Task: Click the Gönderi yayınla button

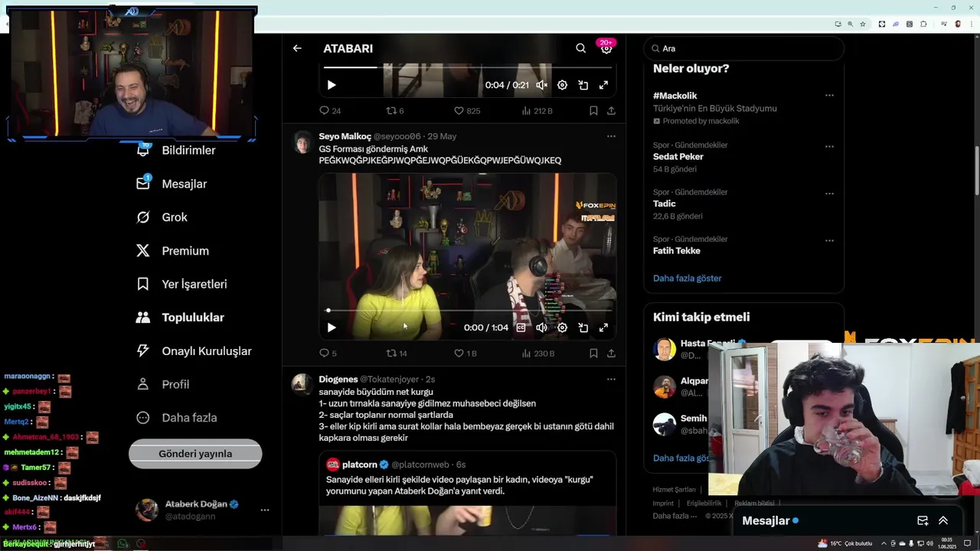Action: pyautogui.click(x=195, y=454)
